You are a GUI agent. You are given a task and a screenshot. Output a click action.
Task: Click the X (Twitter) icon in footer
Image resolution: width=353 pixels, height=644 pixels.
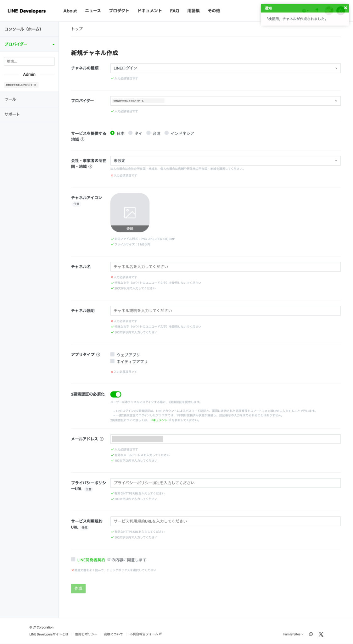321,634
